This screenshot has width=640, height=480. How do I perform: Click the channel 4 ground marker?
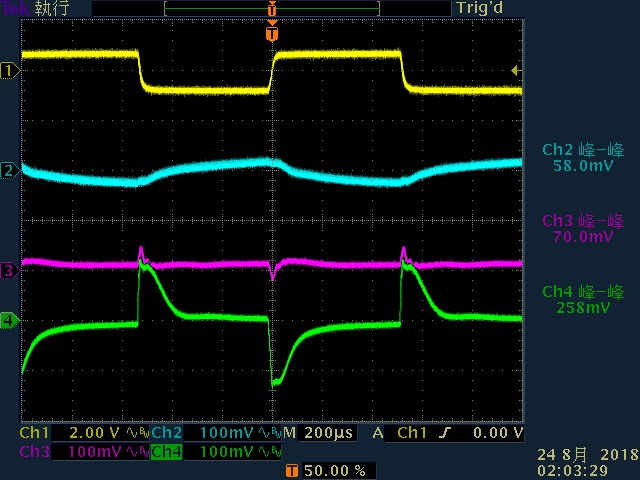click(x=9, y=320)
